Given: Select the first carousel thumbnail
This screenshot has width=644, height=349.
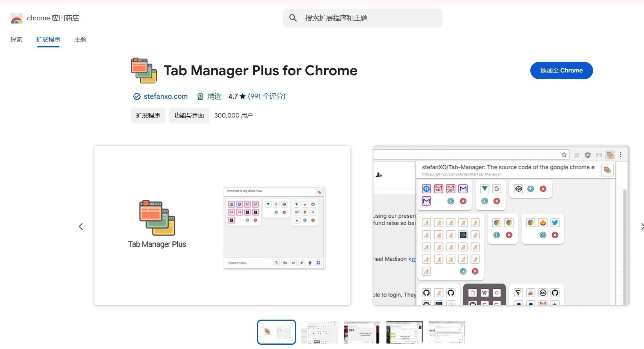Looking at the screenshot, I should pos(276,332).
